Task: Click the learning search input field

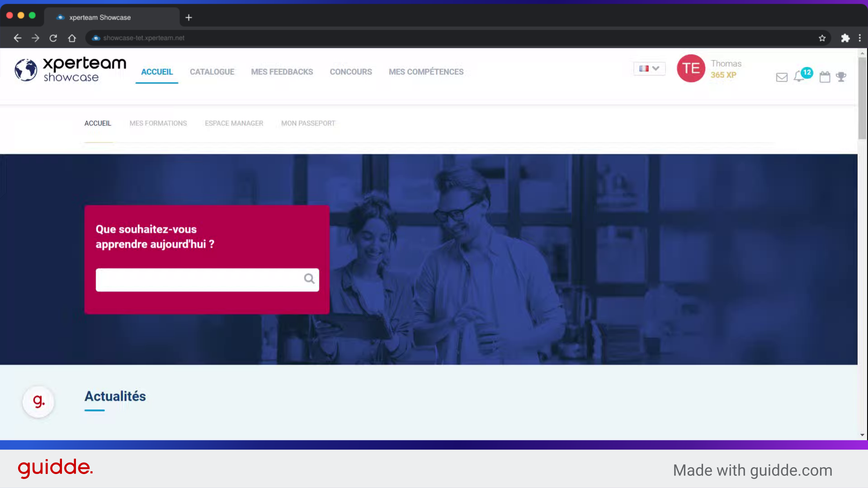Action: click(x=199, y=280)
